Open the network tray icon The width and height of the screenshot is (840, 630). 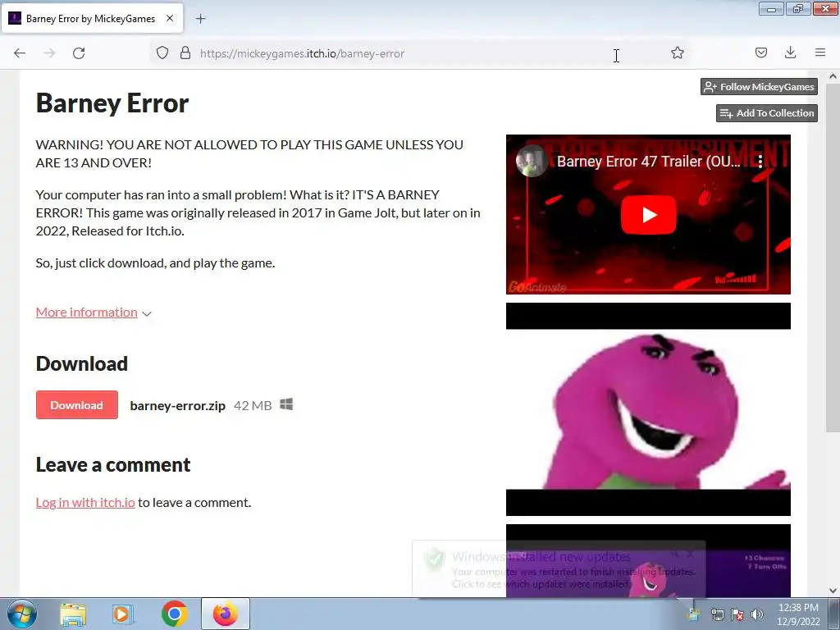pyautogui.click(x=717, y=614)
